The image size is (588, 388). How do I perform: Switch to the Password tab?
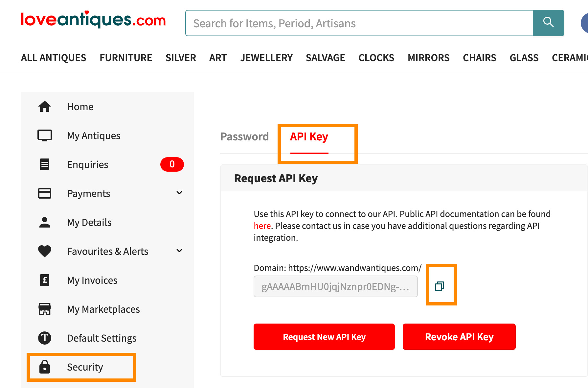(244, 136)
